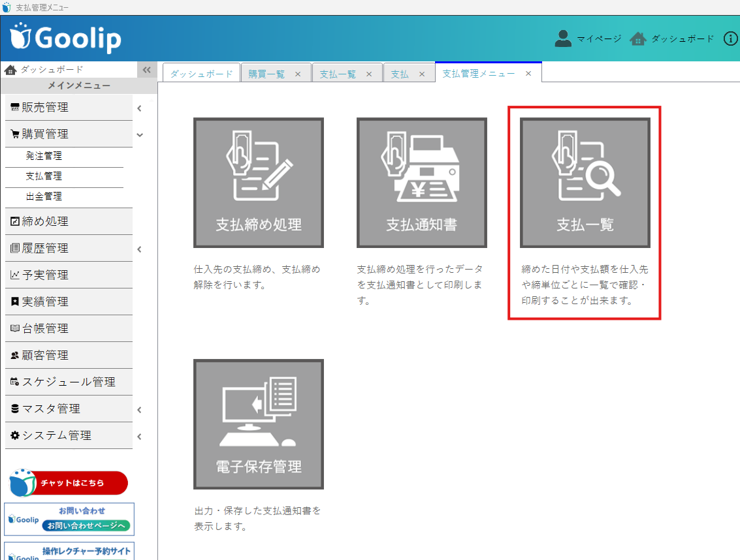Click the 台帳管理 book icon
The width and height of the screenshot is (740, 560).
coord(15,328)
